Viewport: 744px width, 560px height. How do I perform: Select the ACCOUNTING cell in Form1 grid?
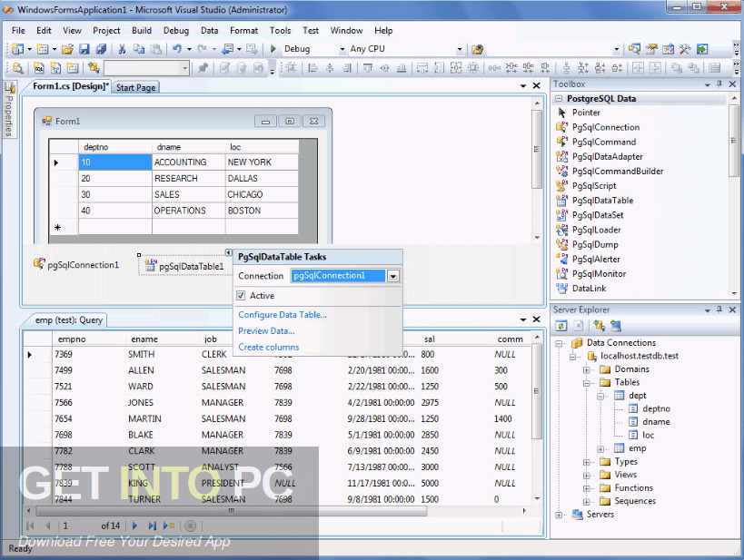pos(188,162)
